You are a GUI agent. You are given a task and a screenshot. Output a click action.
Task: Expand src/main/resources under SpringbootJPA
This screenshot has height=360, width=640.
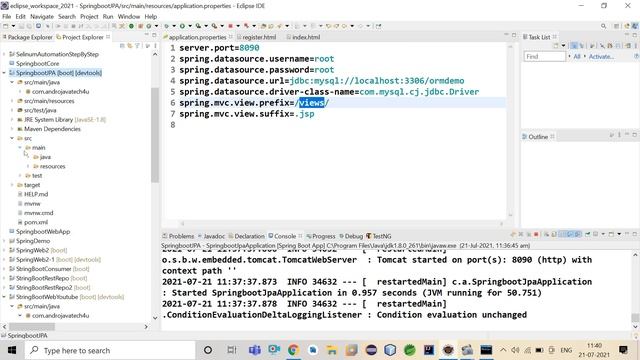coord(12,101)
